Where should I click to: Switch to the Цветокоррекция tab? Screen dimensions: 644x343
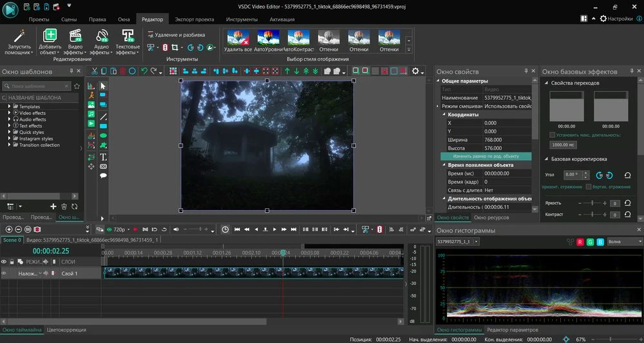pos(66,330)
